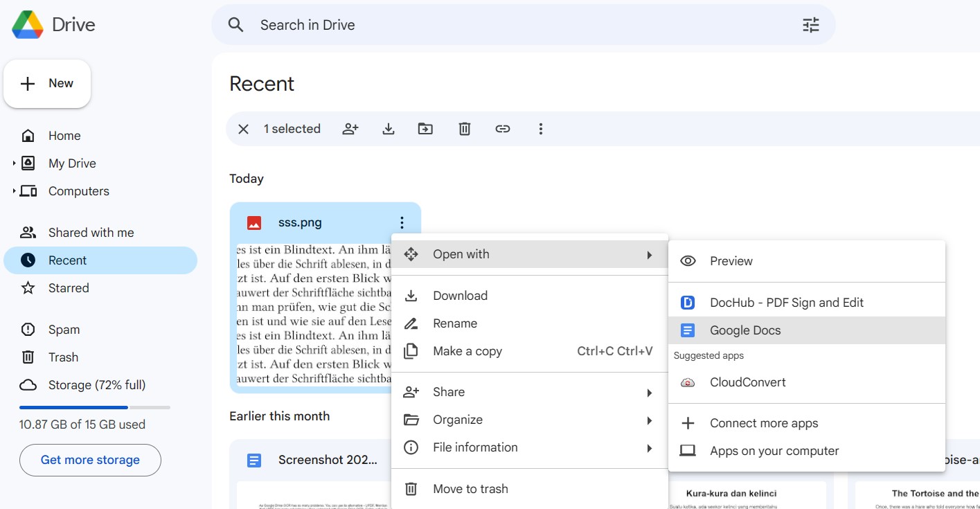The width and height of the screenshot is (980, 509).
Task: Expand the Computers tree item
Action: pos(13,190)
